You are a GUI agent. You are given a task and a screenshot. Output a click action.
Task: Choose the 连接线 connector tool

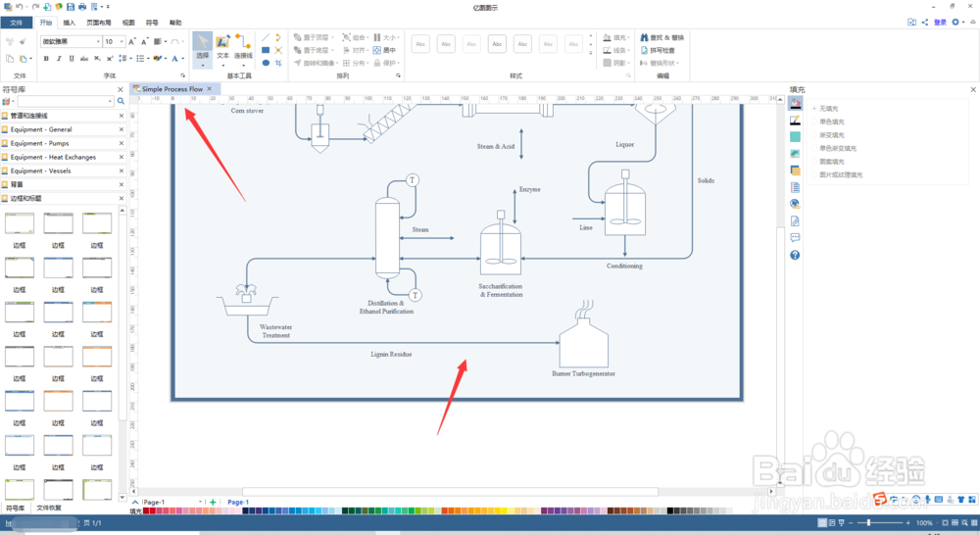pyautogui.click(x=243, y=48)
